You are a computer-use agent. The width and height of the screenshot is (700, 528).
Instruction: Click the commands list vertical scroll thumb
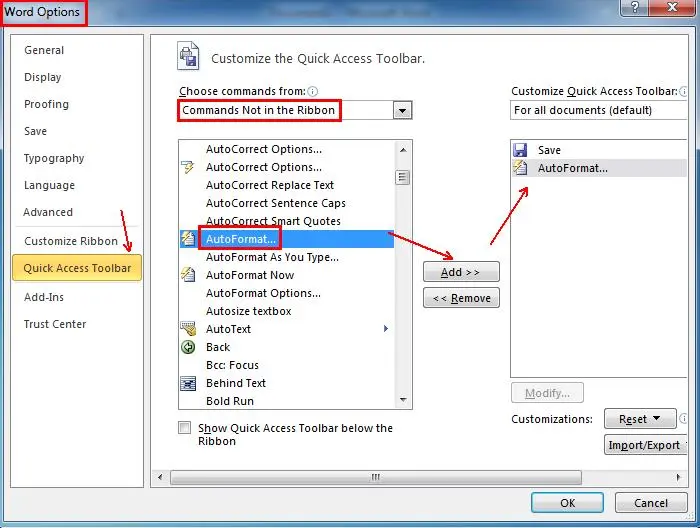403,178
